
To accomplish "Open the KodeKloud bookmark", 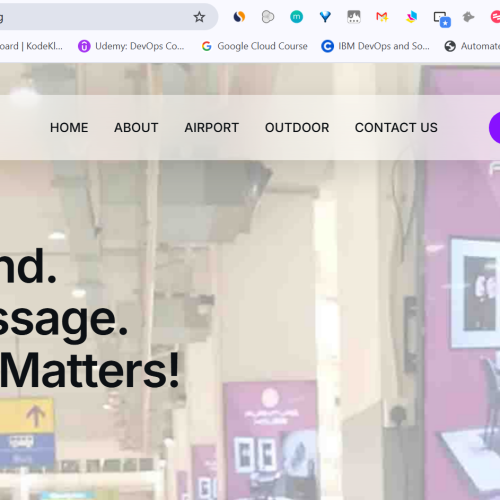I will tap(31, 46).
